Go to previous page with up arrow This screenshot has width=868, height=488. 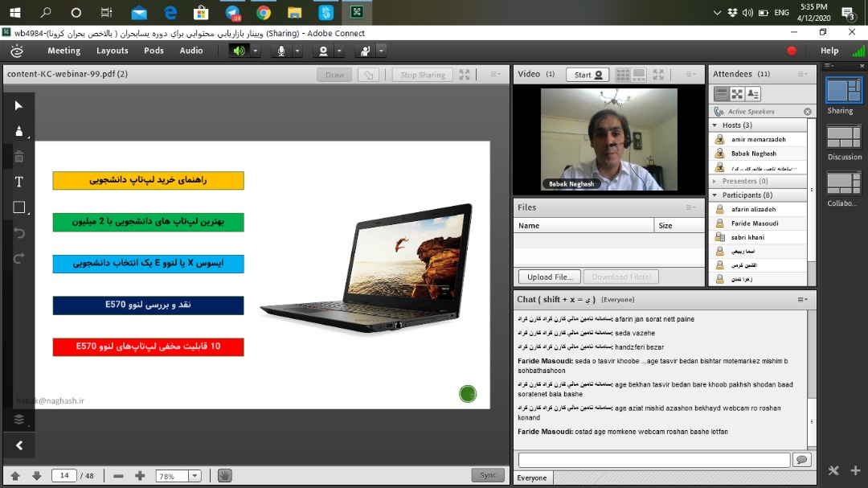pos(15,476)
